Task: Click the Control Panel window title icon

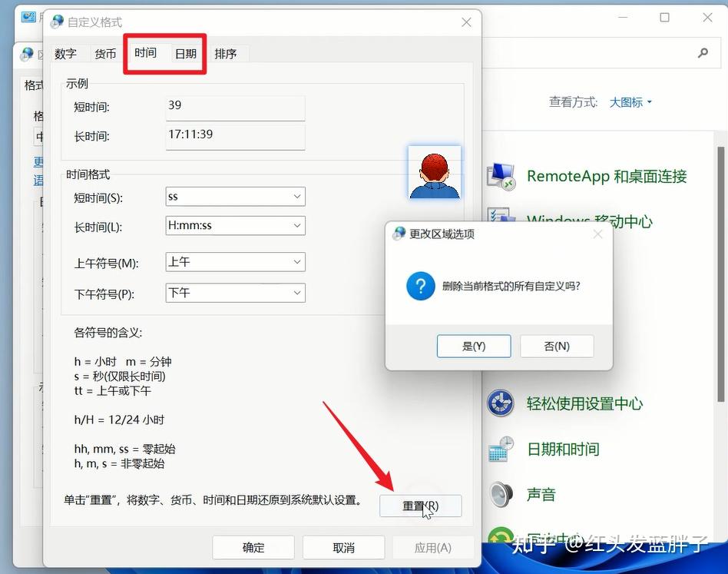Action: (x=28, y=17)
